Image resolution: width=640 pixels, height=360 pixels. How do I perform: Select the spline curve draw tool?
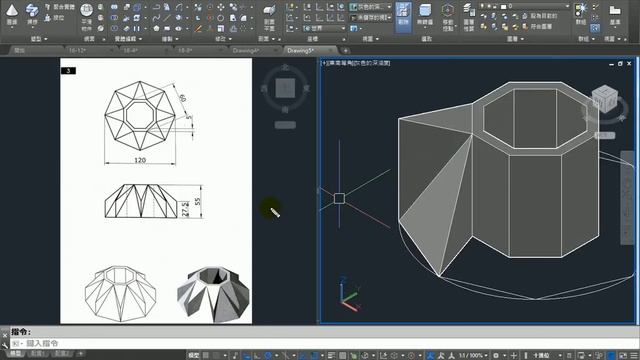[x=156, y=18]
